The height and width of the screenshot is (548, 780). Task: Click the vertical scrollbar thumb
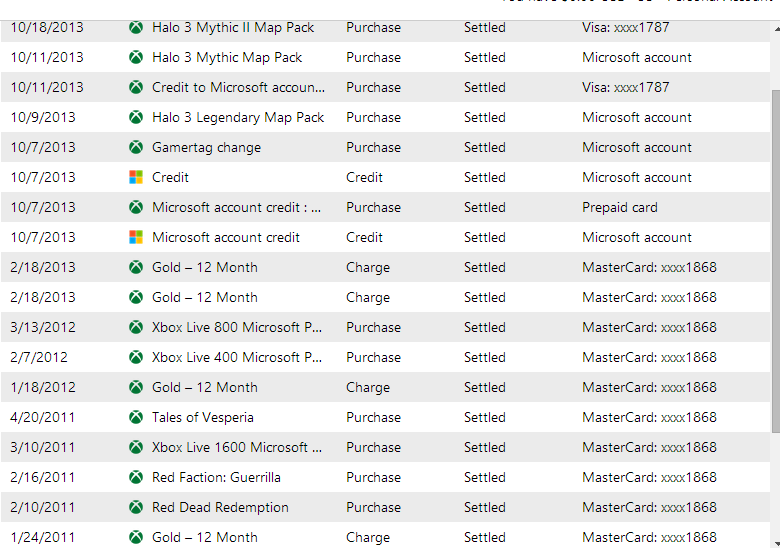(776, 261)
